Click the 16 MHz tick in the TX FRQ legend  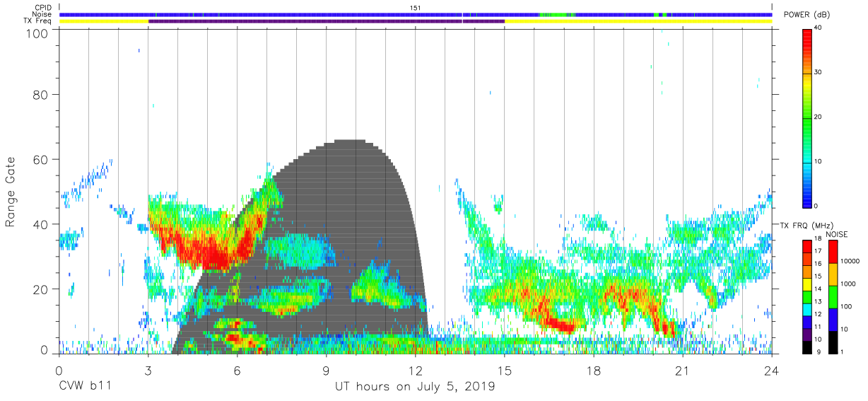tap(819, 264)
